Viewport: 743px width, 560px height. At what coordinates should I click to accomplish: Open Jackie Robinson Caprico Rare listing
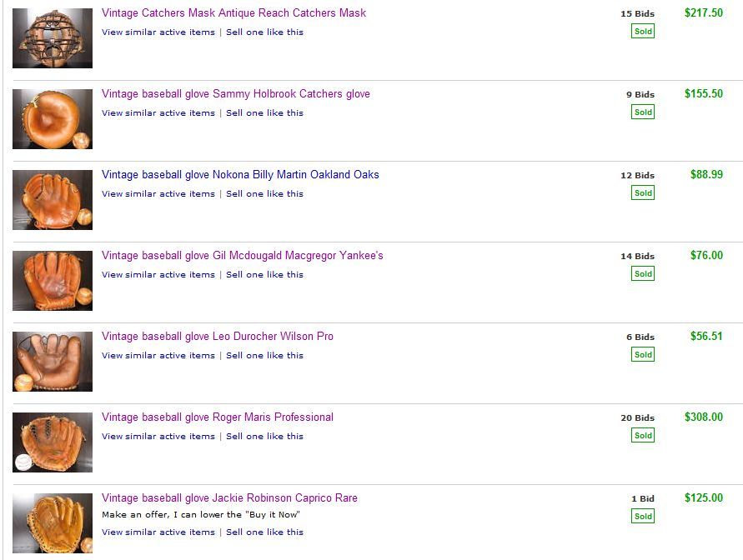click(229, 498)
